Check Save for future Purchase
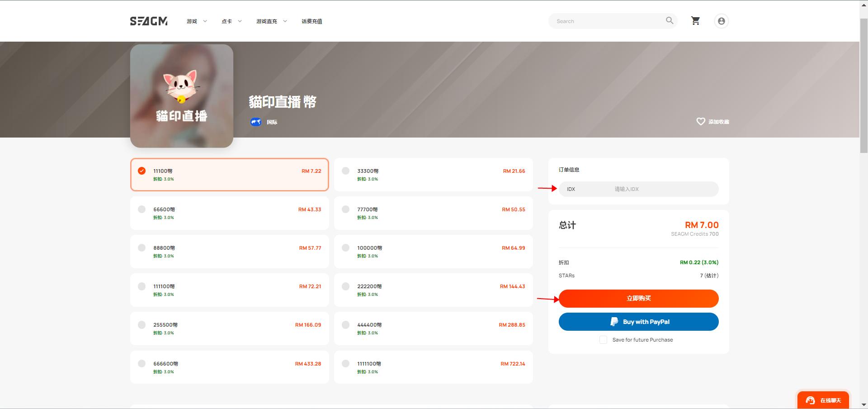The height and width of the screenshot is (409, 868). [603, 340]
